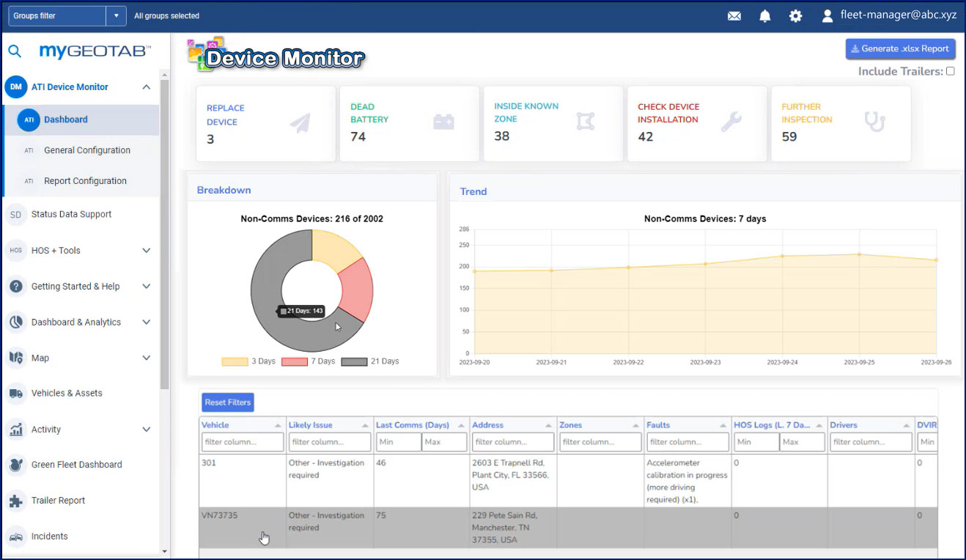Open the settings gear icon
966x560 pixels.
[795, 15]
